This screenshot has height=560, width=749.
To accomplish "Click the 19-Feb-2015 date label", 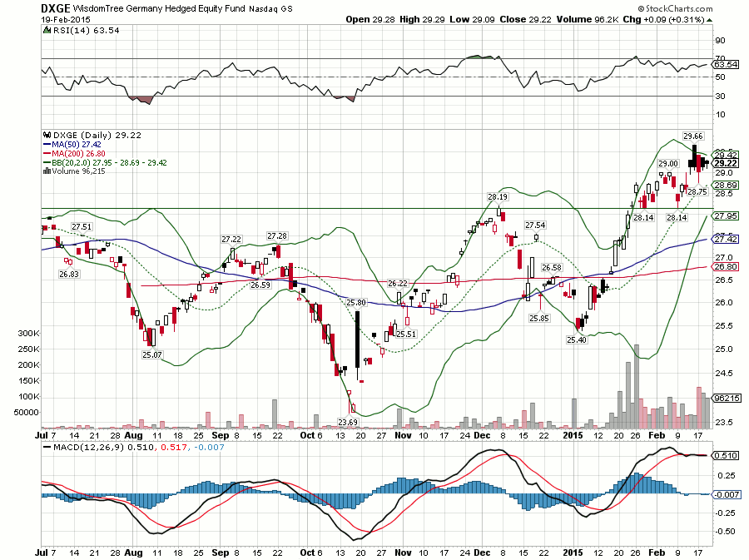I will click(66, 20).
